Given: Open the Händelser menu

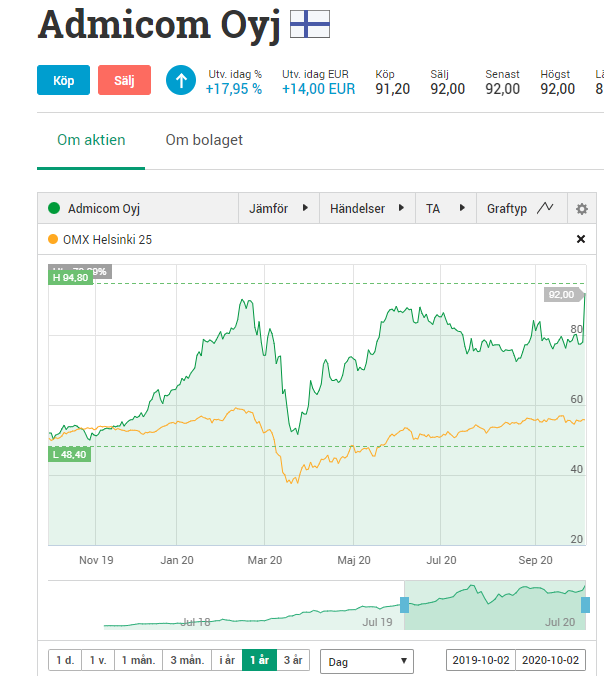Looking at the screenshot, I should [x=367, y=208].
